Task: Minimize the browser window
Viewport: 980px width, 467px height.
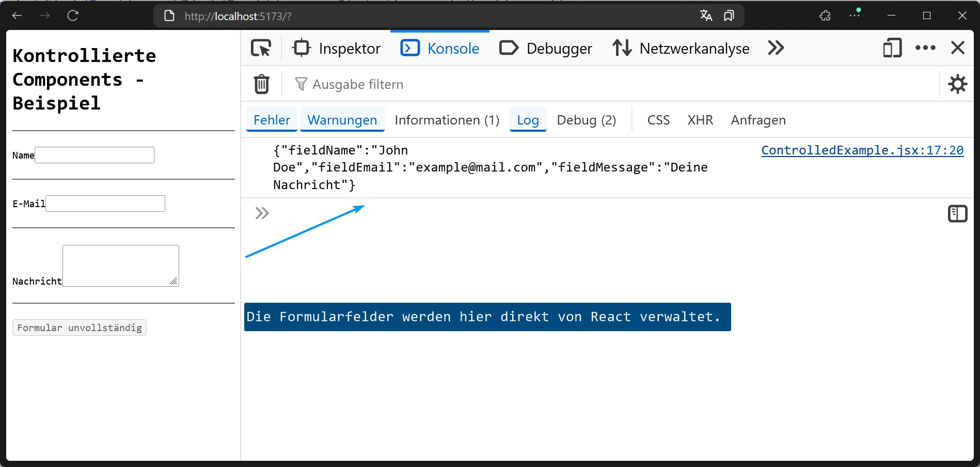Action: [891, 15]
